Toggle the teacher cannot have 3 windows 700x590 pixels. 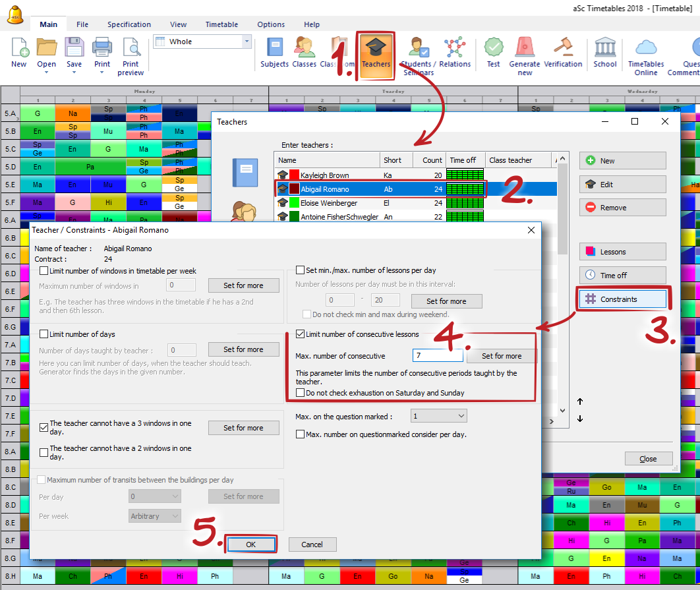pyautogui.click(x=44, y=428)
